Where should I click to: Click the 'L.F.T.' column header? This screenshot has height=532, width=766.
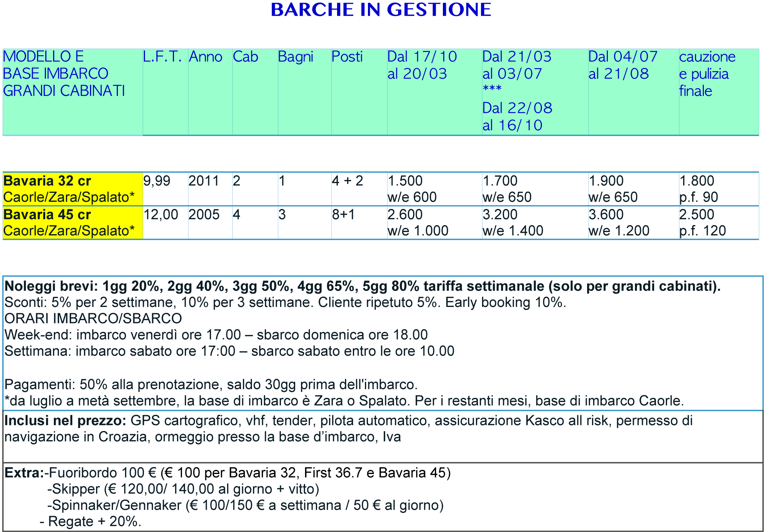click(162, 57)
